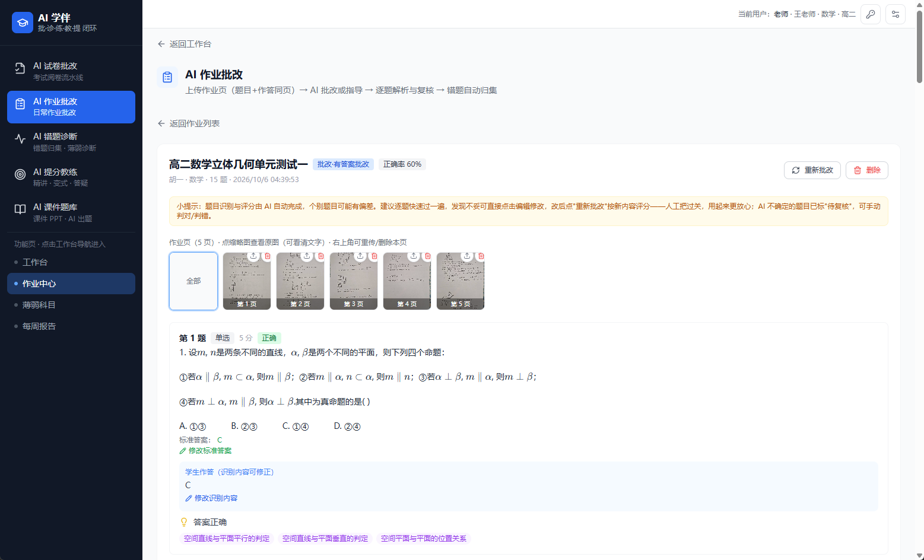Click the 重新批改 button
The height and width of the screenshot is (560, 924).
click(x=812, y=170)
